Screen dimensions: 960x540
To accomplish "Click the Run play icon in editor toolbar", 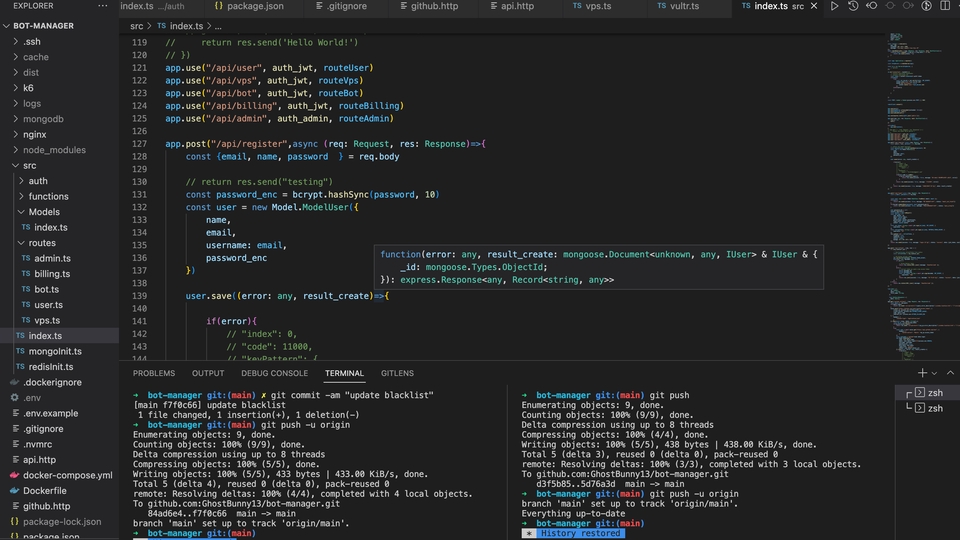I will pyautogui.click(x=834, y=6).
